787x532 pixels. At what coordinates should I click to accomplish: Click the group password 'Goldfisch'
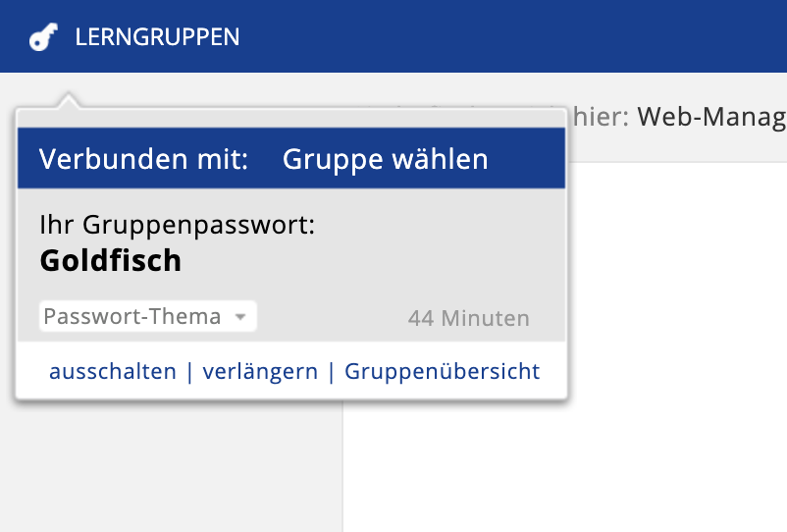tap(111, 260)
